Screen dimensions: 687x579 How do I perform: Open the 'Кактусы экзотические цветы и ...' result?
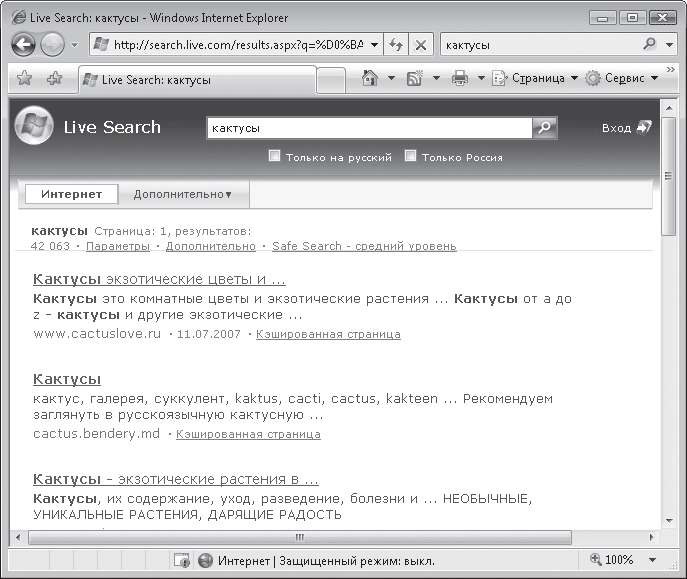click(159, 279)
